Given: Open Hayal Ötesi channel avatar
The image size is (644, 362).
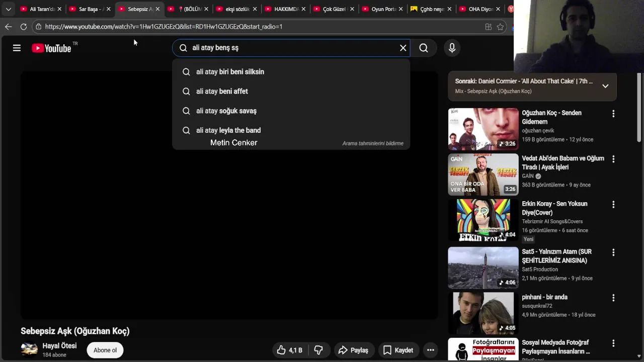Looking at the screenshot, I should (x=29, y=349).
